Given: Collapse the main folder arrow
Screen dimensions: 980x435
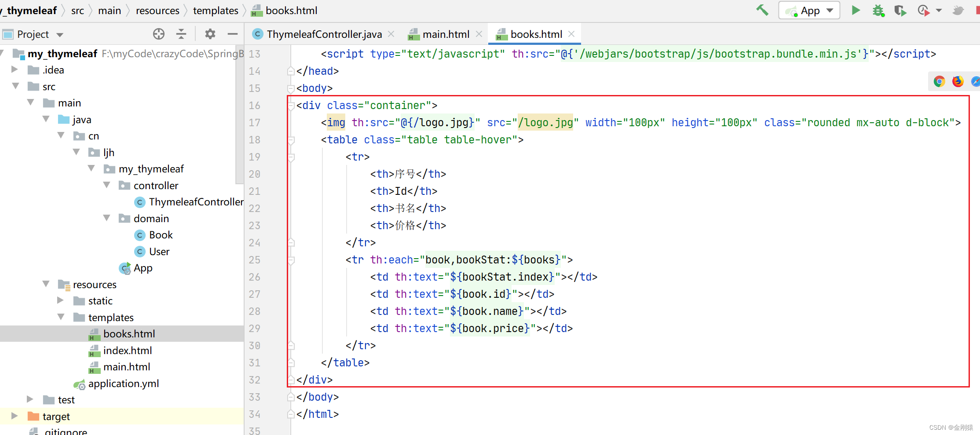Looking at the screenshot, I should [30, 102].
